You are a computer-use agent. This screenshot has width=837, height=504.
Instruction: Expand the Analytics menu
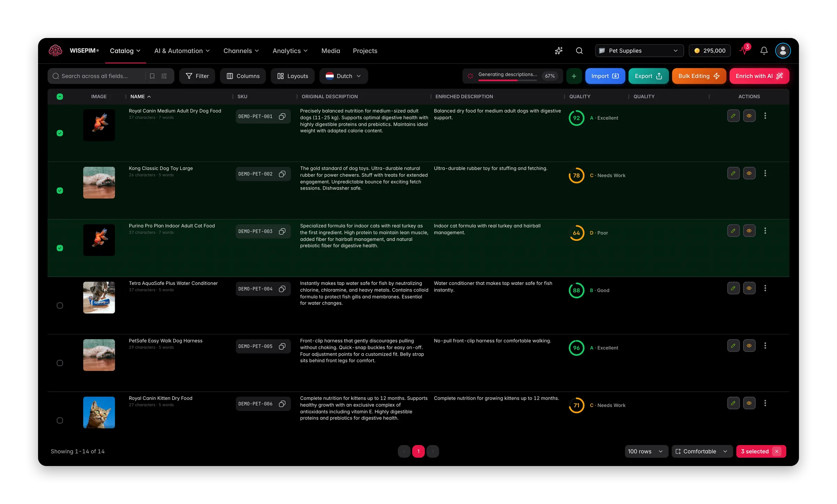tap(290, 51)
